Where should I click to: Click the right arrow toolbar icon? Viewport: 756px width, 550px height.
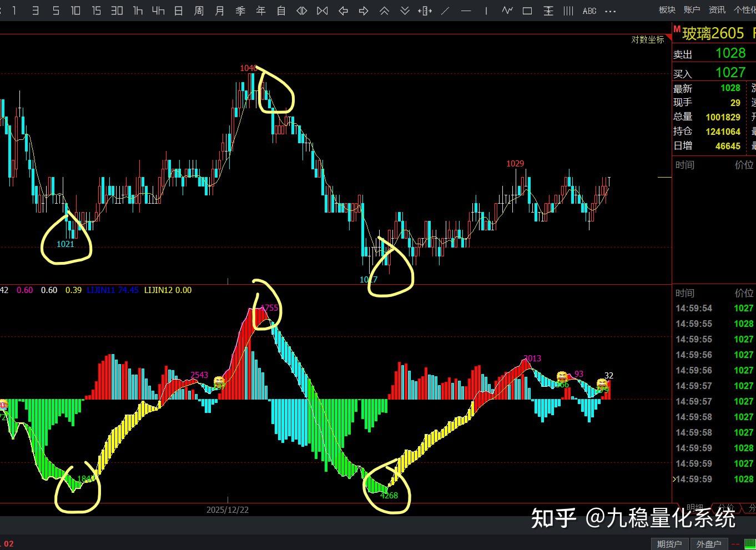point(364,11)
